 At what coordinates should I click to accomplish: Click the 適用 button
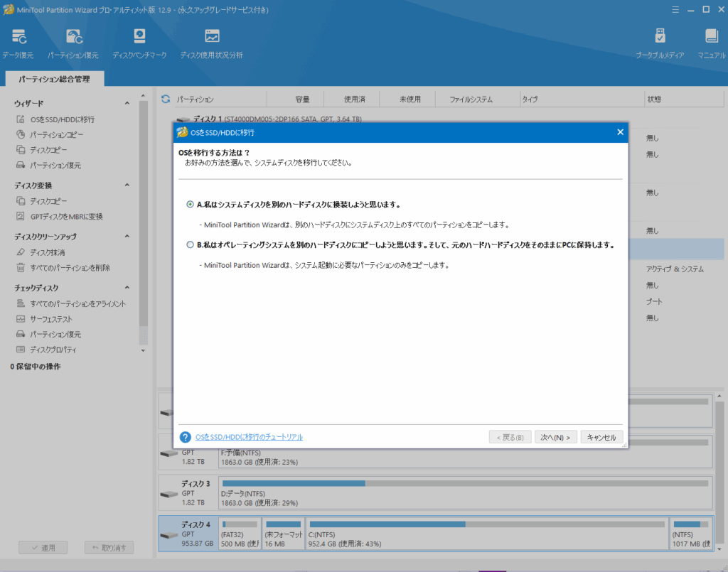[43, 547]
